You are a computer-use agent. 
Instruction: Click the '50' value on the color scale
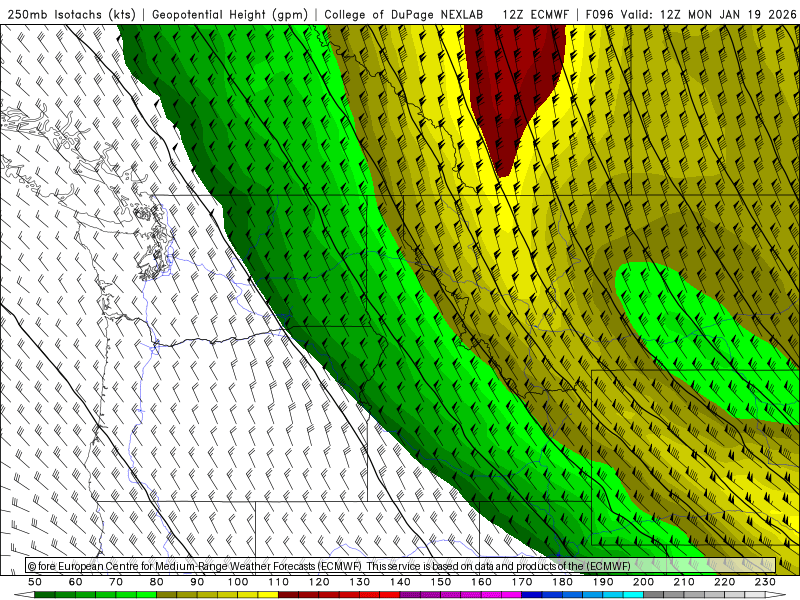tap(35, 582)
